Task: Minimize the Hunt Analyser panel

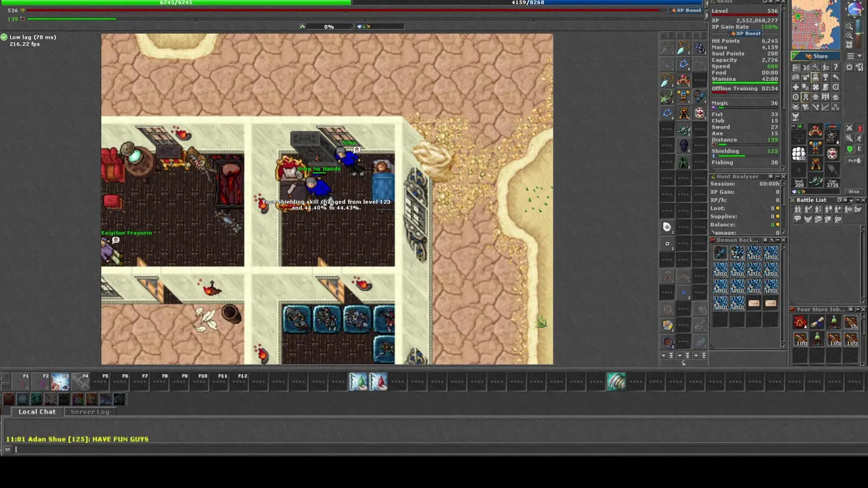Action: pyautogui.click(x=778, y=176)
